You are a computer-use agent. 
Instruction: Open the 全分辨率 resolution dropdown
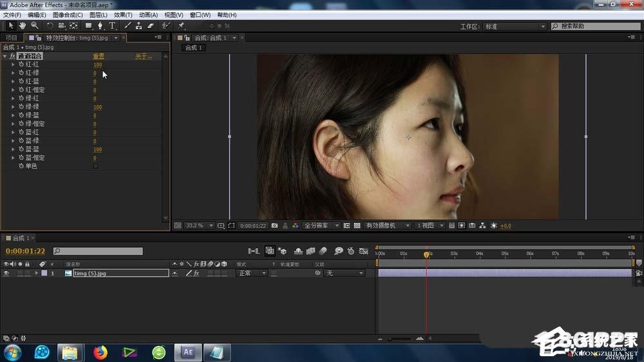pyautogui.click(x=321, y=225)
